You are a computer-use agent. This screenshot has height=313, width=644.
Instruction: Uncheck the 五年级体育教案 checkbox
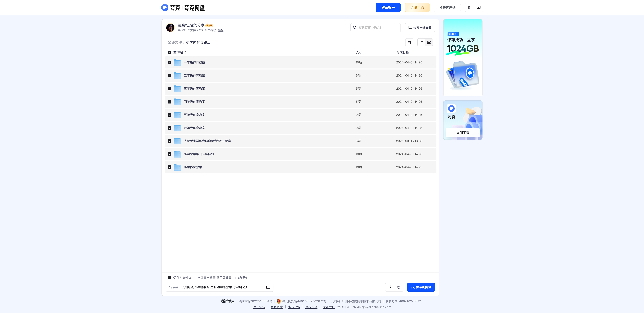coord(170,115)
